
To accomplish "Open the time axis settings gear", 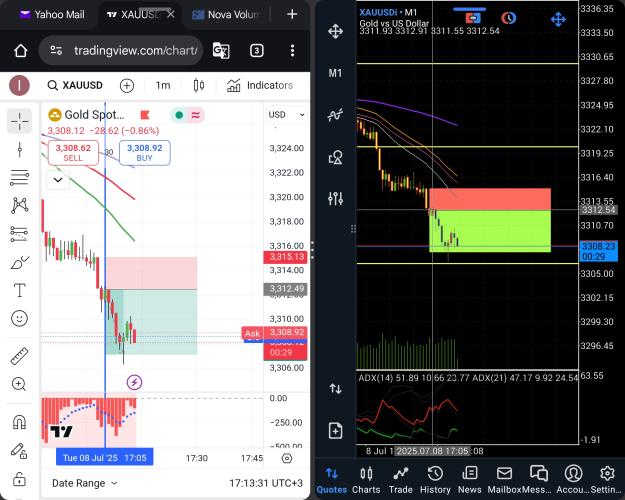I will pyautogui.click(x=287, y=458).
